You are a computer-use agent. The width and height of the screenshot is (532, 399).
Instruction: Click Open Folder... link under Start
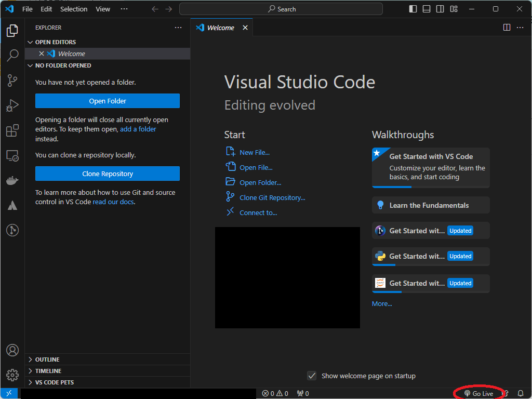pyautogui.click(x=260, y=182)
